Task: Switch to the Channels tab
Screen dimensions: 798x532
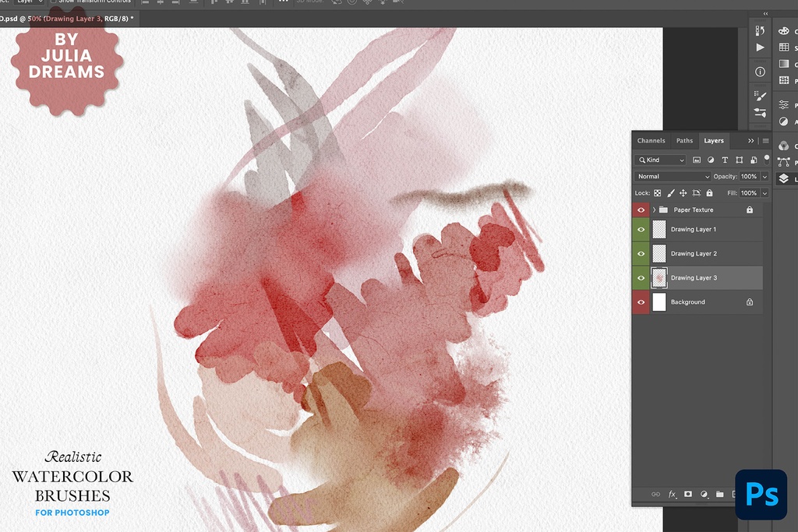Action: click(x=651, y=141)
